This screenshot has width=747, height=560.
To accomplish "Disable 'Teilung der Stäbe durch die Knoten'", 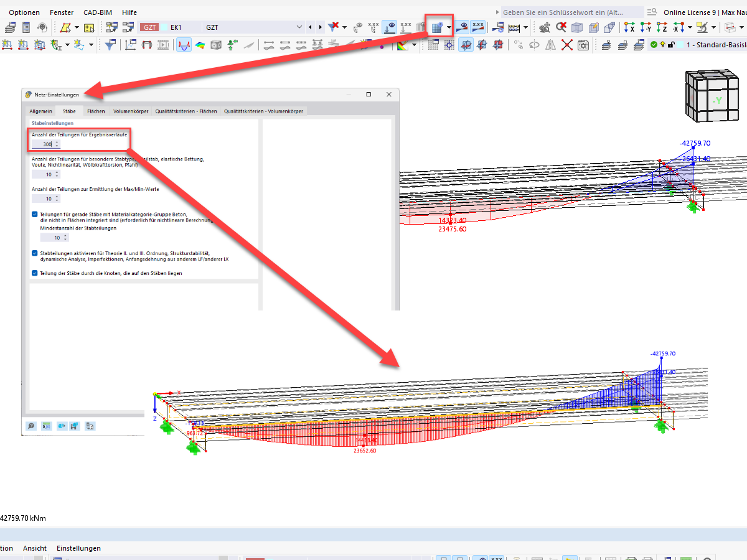I will click(34, 273).
